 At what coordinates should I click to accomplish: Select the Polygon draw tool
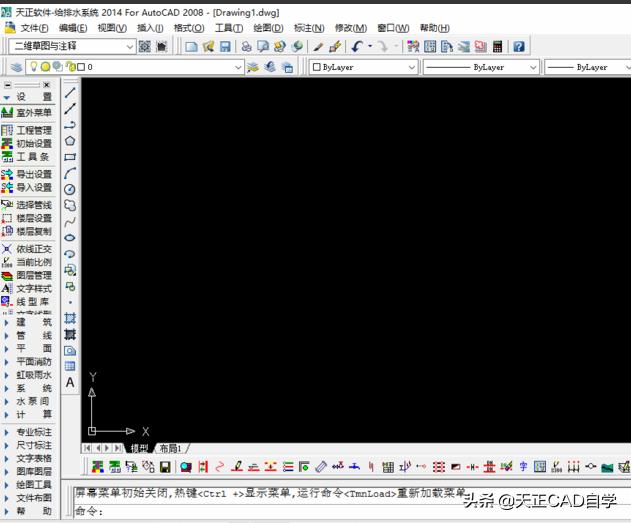[70, 141]
